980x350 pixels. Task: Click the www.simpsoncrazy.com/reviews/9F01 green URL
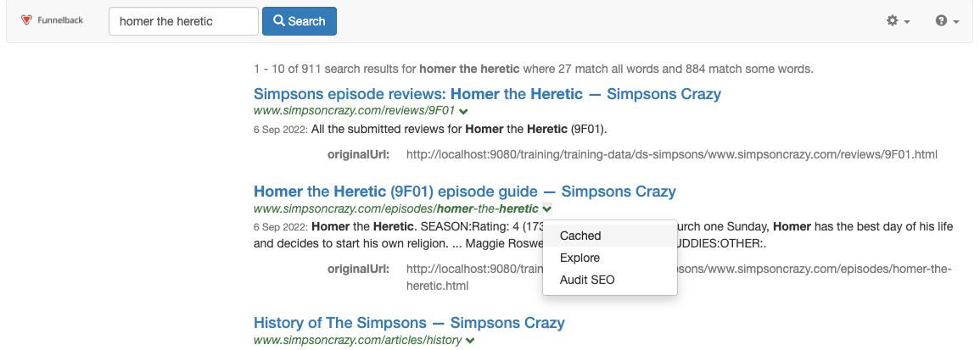355,111
